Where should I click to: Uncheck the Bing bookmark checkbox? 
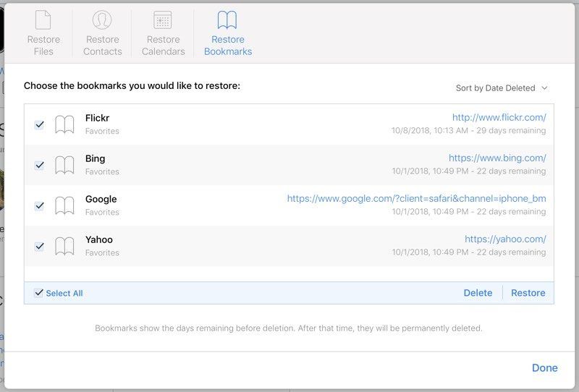pos(40,165)
